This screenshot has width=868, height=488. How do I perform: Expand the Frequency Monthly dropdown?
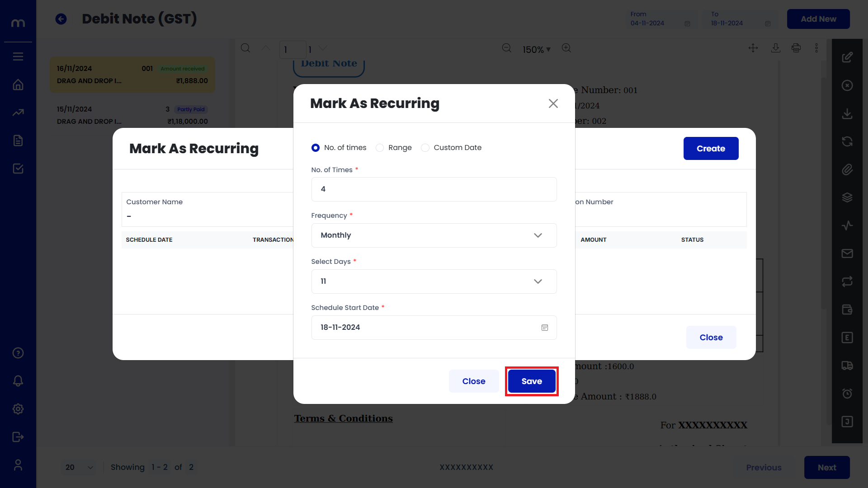pyautogui.click(x=434, y=235)
